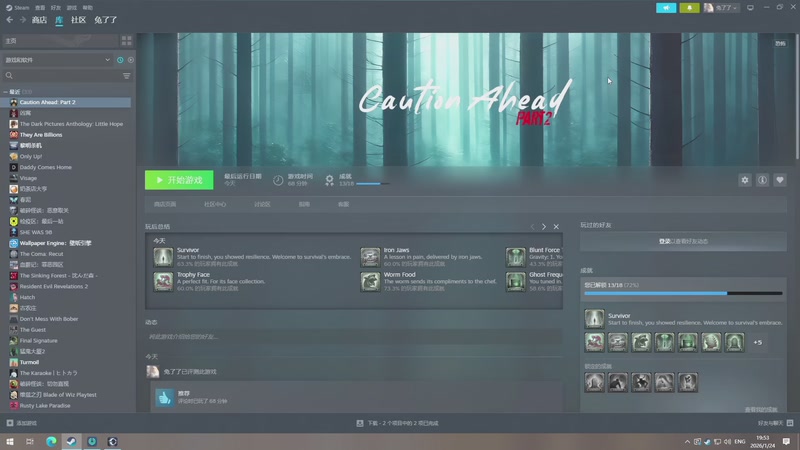Click the magnifier search icon in library

point(9,76)
